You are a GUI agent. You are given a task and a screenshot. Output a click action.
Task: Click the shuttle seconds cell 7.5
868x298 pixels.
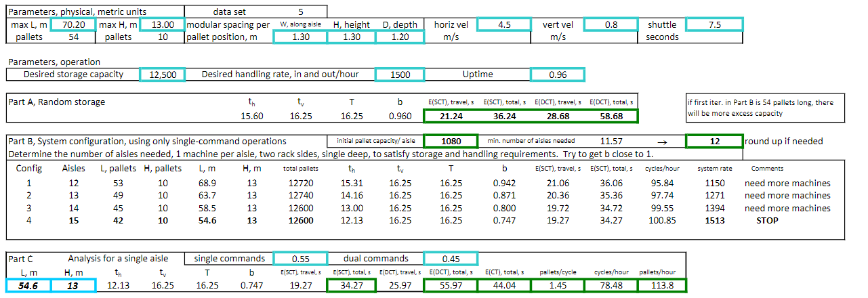(715, 24)
